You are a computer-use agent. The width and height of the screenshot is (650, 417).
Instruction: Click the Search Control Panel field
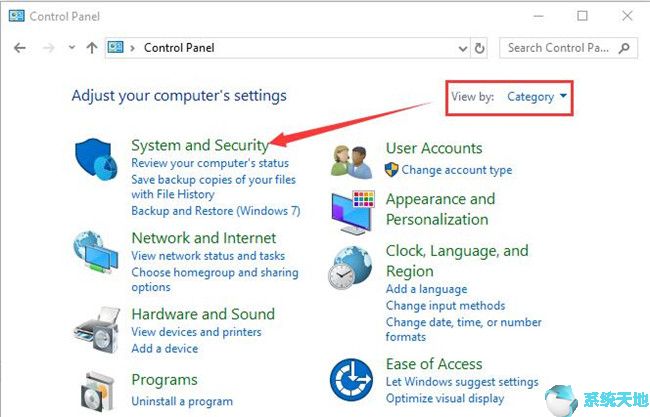[x=560, y=48]
